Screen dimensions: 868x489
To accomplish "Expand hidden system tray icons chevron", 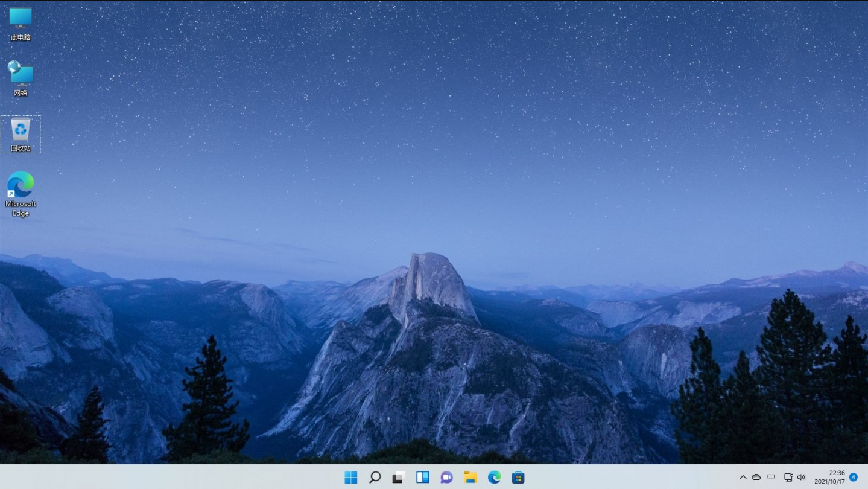I will point(743,478).
